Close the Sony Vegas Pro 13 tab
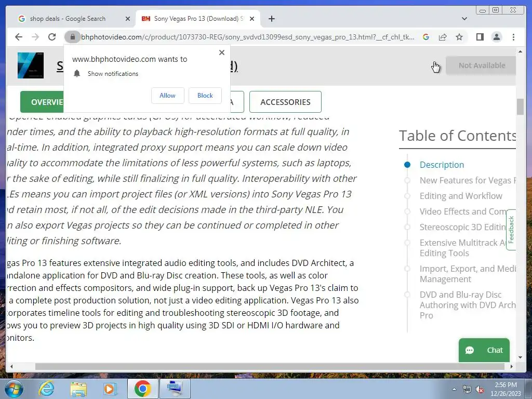The image size is (532, 399). pos(252,19)
